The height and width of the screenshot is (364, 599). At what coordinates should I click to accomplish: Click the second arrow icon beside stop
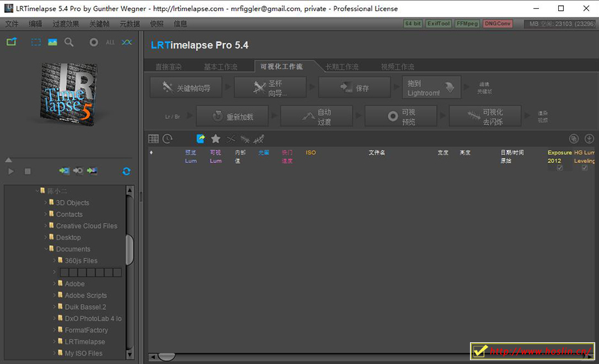pos(78,171)
